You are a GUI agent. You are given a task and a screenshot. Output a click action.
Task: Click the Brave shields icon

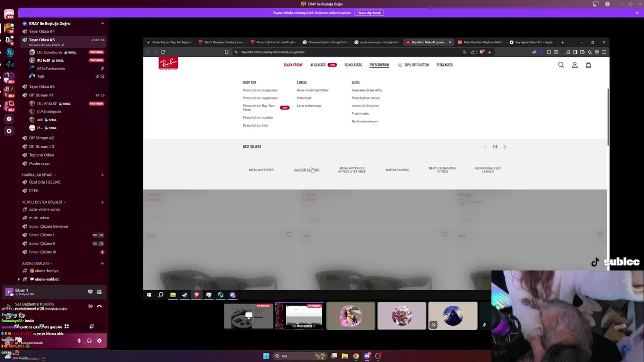[x=482, y=52]
